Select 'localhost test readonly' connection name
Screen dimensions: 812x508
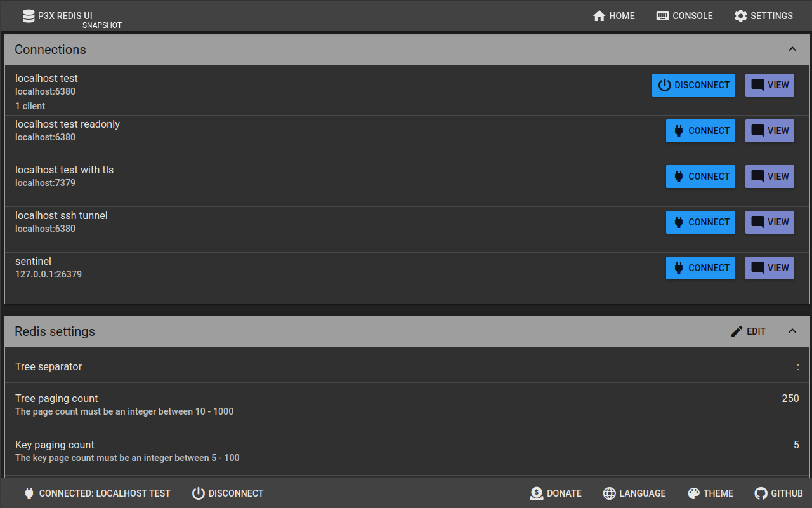67,124
